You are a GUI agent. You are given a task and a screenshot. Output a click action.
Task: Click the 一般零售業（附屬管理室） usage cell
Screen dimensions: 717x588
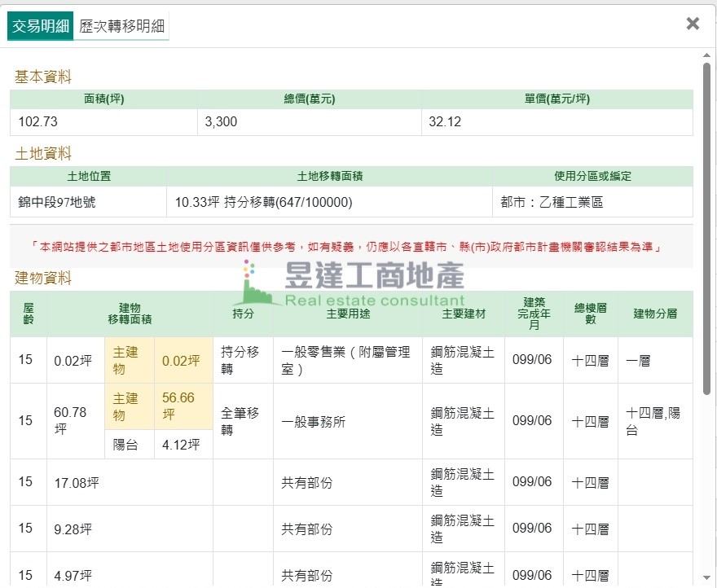click(345, 361)
